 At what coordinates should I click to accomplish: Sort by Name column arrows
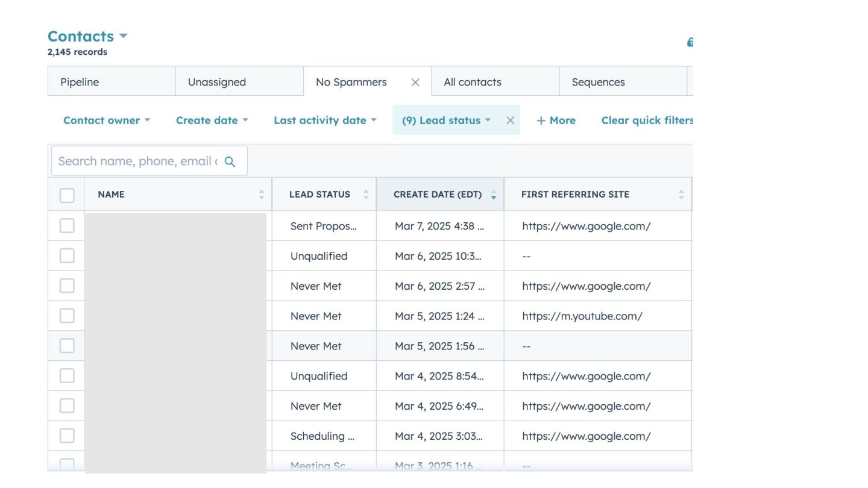click(x=262, y=195)
